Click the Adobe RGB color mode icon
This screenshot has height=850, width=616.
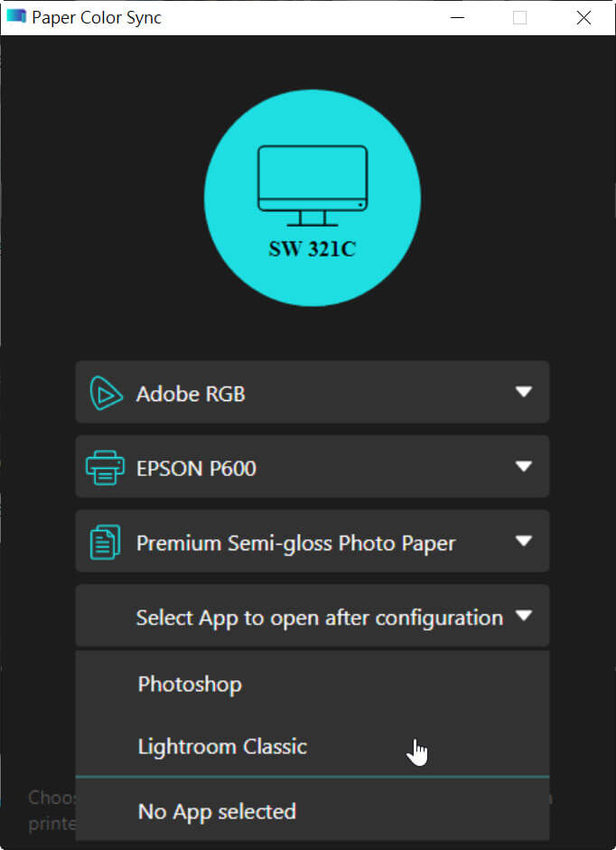[106, 393]
